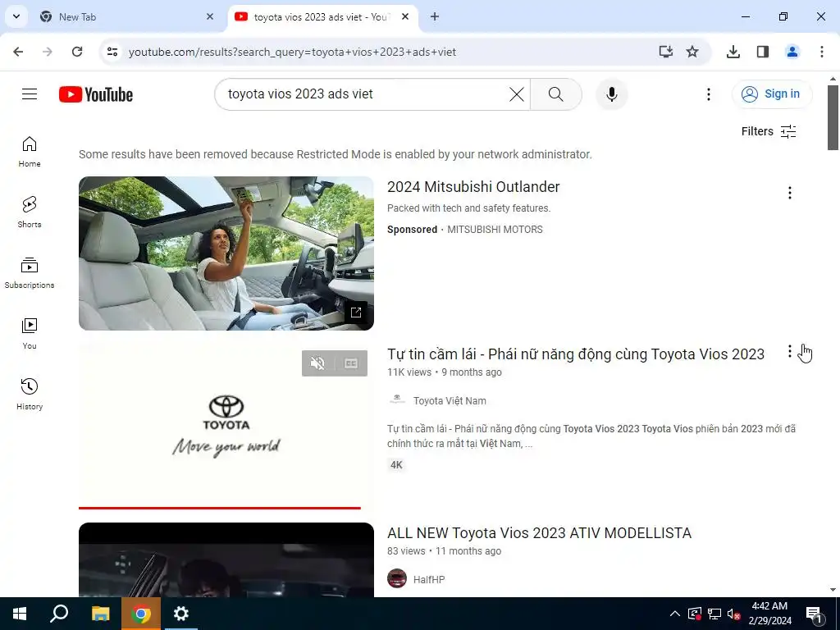Close the YouTube results tab
Screen dimensions: 840x630
pyautogui.click(x=405, y=16)
